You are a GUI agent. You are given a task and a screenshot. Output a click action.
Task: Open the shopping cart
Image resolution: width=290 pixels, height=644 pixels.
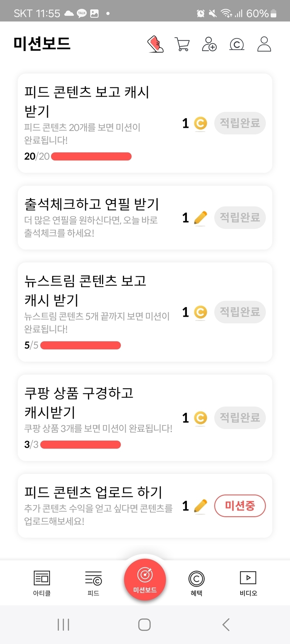pos(182,44)
